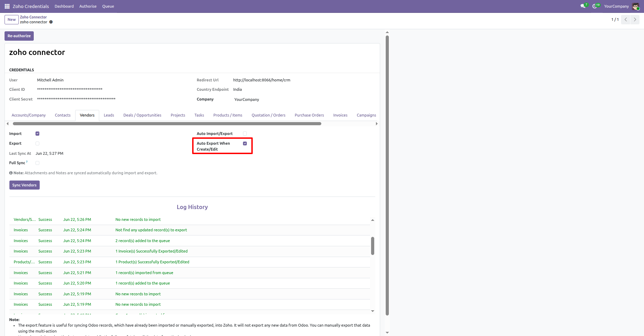Switch to the Invoices tab
This screenshot has width=644, height=336.
coord(340,115)
